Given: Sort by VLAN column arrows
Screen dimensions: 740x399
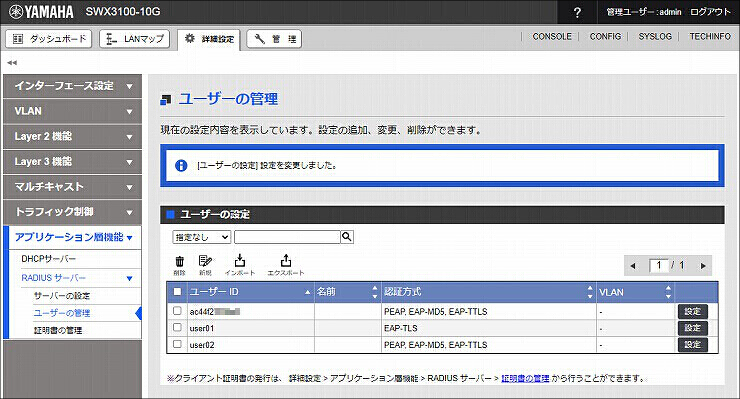Looking at the screenshot, I should pos(668,292).
